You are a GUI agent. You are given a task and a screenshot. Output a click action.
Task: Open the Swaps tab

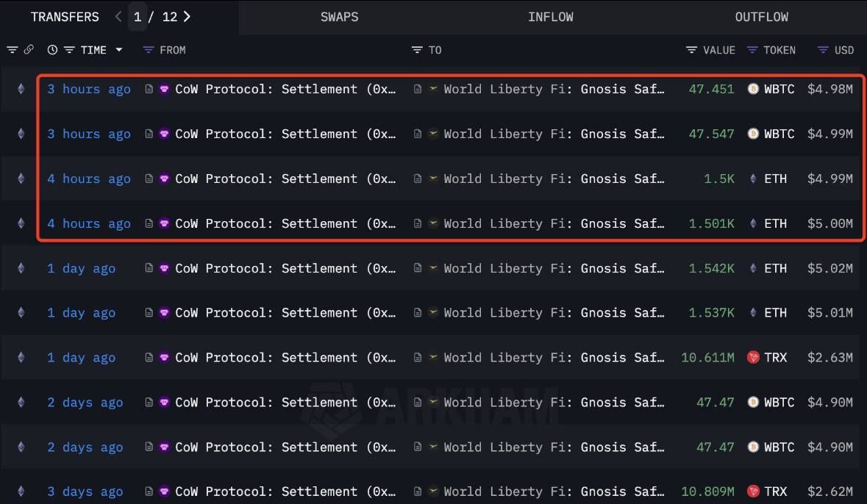click(x=340, y=17)
